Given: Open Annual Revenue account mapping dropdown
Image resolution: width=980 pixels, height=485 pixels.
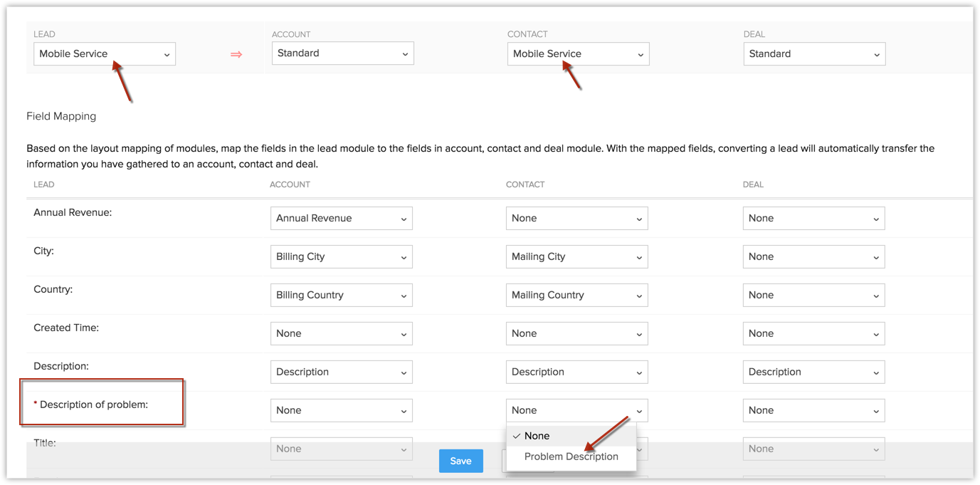Looking at the screenshot, I should point(341,219).
